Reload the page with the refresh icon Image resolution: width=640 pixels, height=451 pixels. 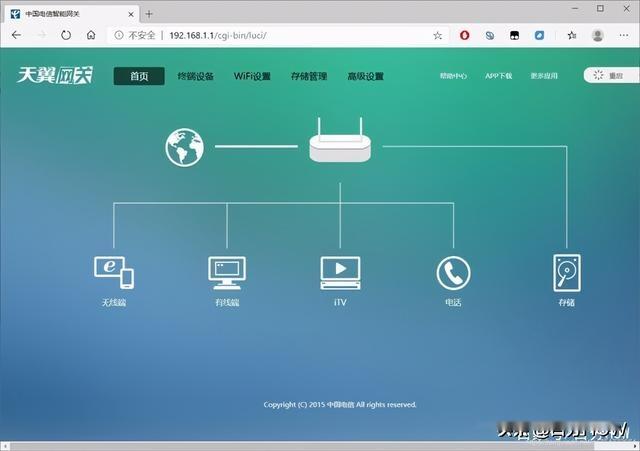66,36
